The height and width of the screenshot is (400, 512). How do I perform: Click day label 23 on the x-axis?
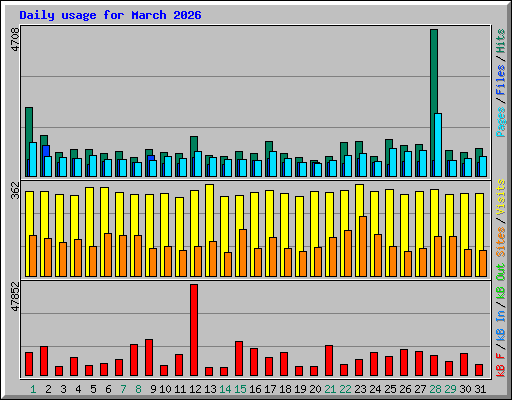tap(360, 389)
